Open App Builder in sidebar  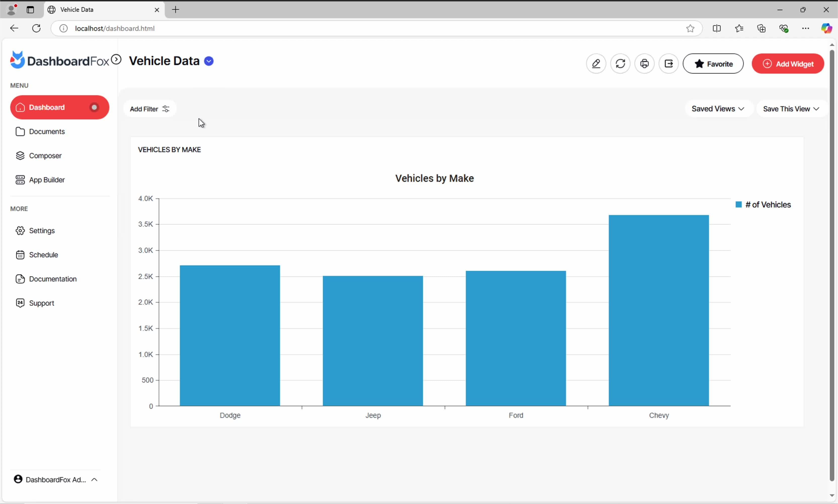pos(47,180)
